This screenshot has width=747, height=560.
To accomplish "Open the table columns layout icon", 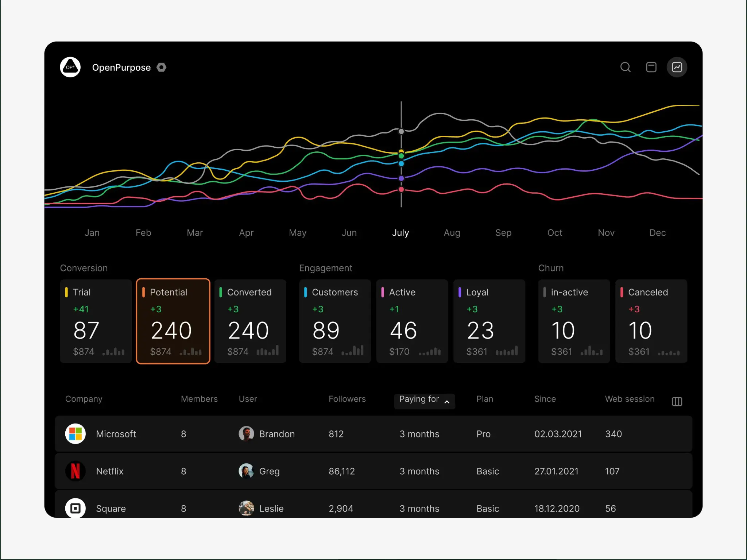I will (677, 401).
